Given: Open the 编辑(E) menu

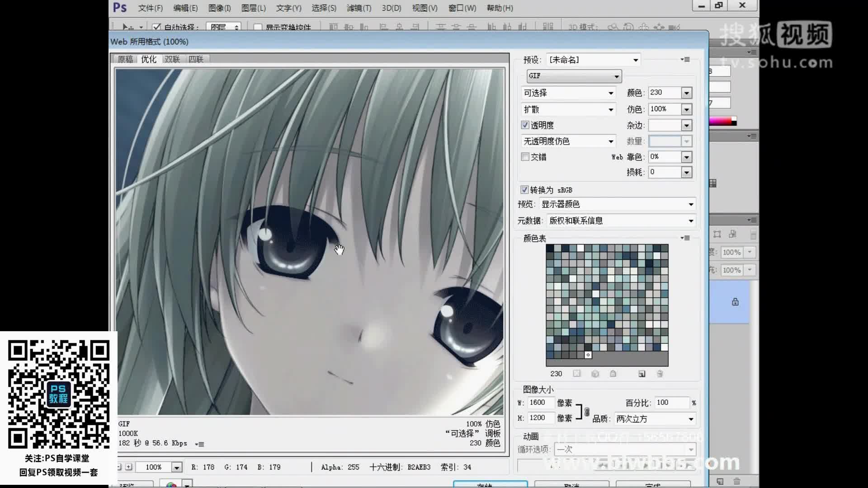Looking at the screenshot, I should pyautogui.click(x=185, y=8).
